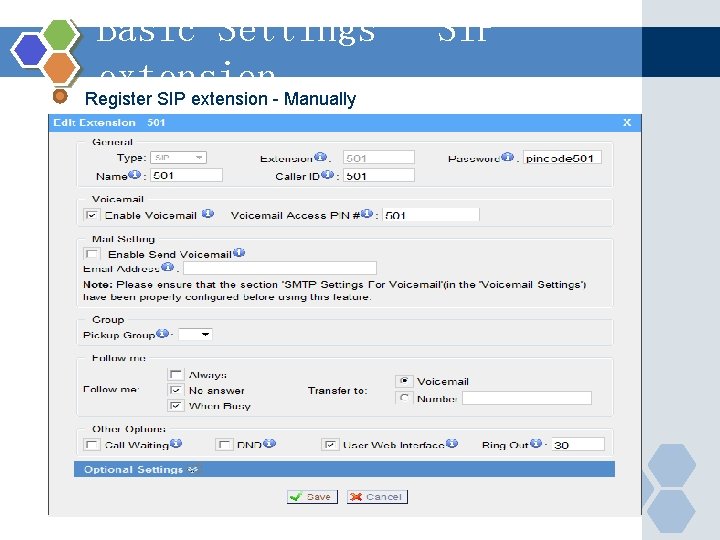
Task: Click the 'Register SIP extension - Manually' heading
Action: [220, 99]
